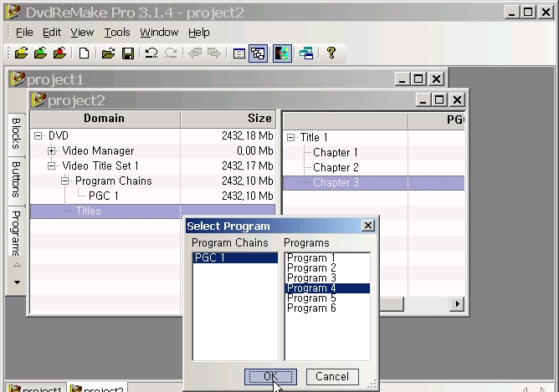The image size is (559, 392).
Task: Close the Select Program dialog with X
Action: (368, 226)
